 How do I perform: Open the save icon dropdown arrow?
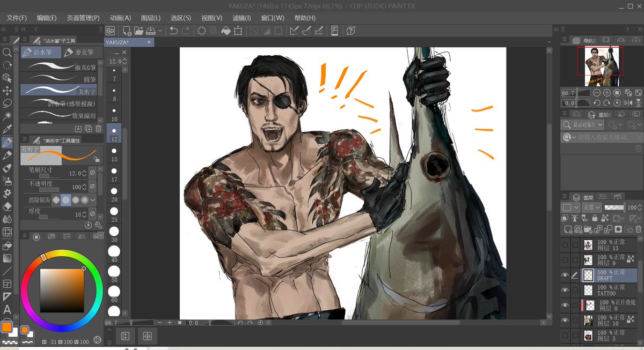(160, 31)
